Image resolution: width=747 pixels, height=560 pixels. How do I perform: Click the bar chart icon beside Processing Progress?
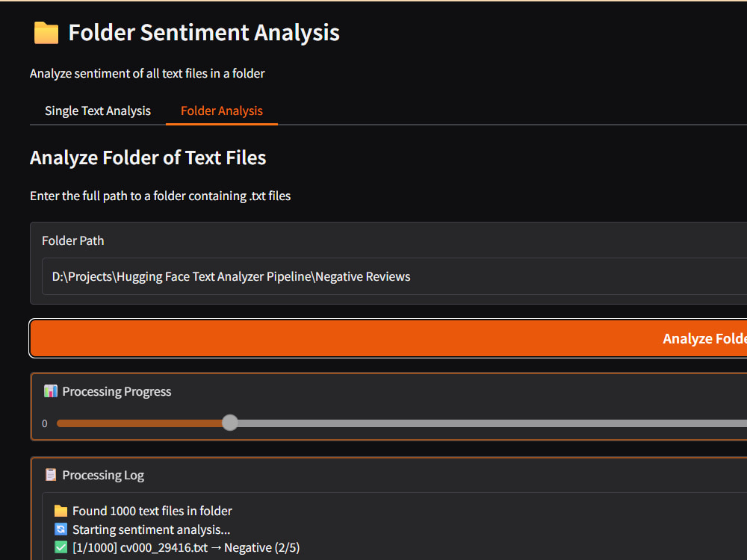coord(51,391)
